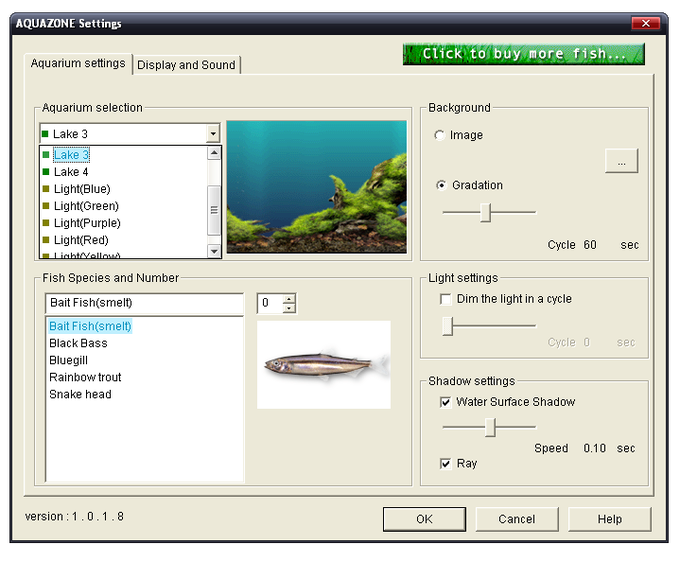Viewport: 680px width, 562px height.
Task: Click the aquarium list scrollbar thumb
Action: 214,210
